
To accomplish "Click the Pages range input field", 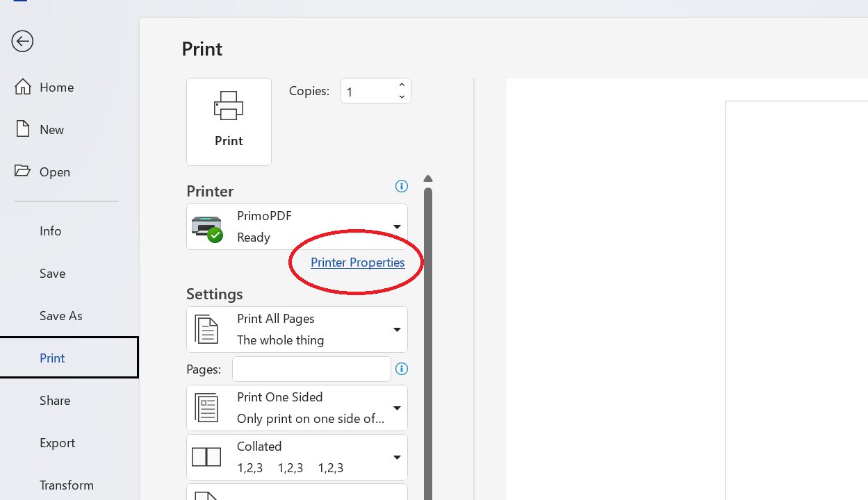I will pyautogui.click(x=311, y=369).
